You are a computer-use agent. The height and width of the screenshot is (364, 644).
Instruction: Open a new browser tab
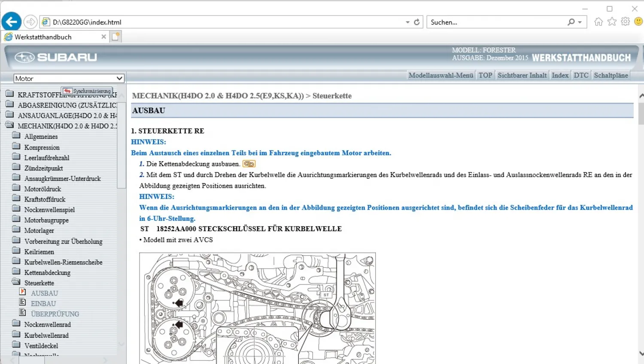(x=115, y=37)
